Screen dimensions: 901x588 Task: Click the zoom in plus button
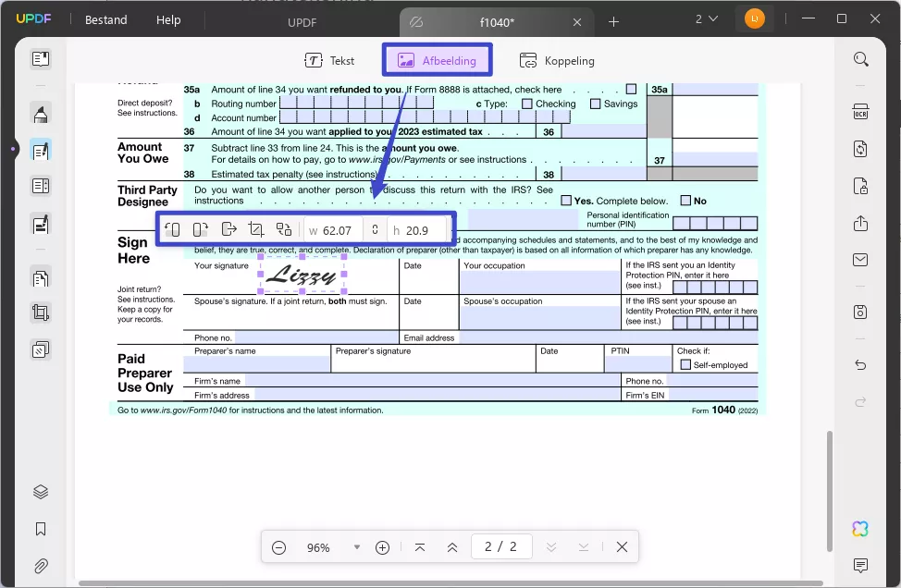click(x=382, y=547)
